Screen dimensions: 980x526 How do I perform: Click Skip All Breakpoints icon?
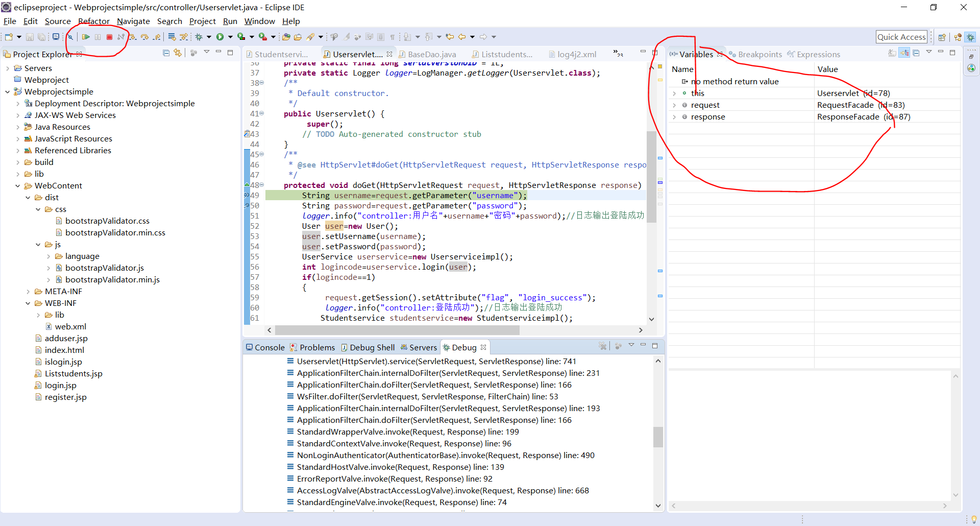(x=70, y=37)
